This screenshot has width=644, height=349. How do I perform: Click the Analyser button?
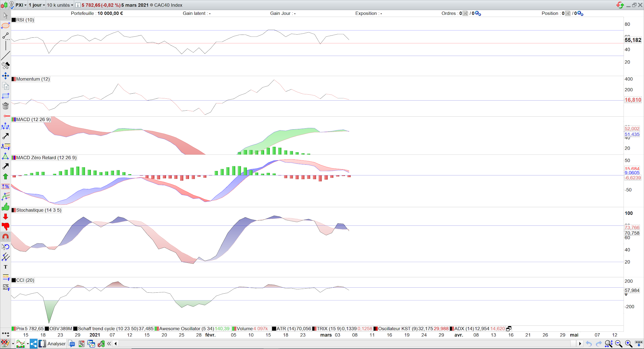[x=57, y=344]
